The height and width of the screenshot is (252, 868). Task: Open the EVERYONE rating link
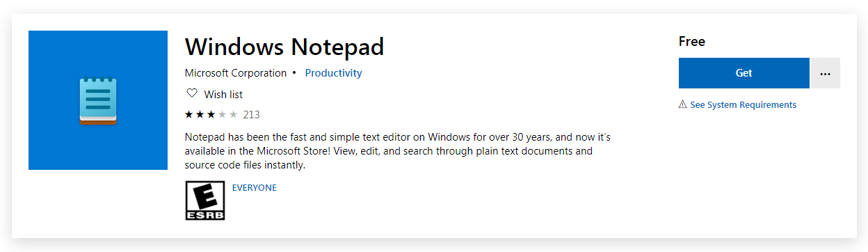255,188
